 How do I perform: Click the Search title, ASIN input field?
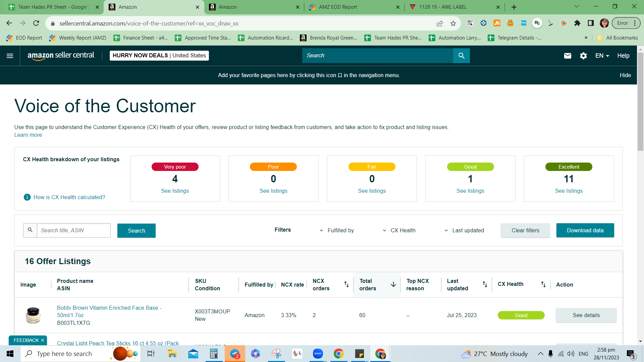pyautogui.click(x=73, y=231)
